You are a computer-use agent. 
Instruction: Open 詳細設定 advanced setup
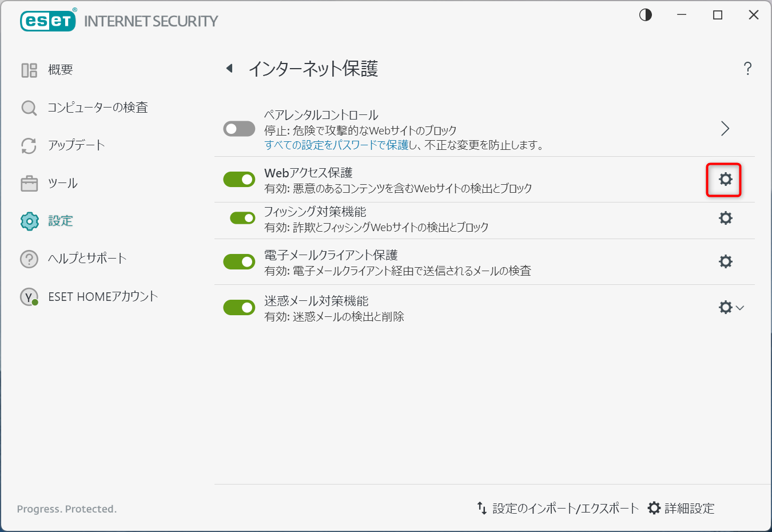click(x=690, y=508)
